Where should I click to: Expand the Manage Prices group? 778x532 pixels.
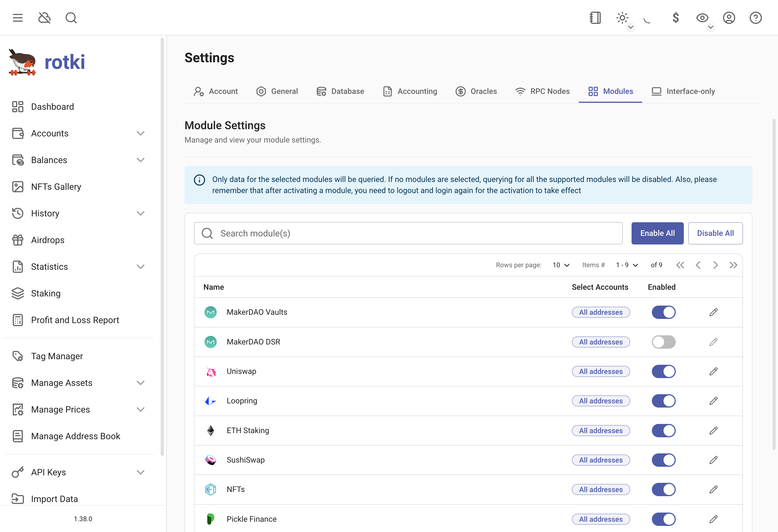click(79, 409)
